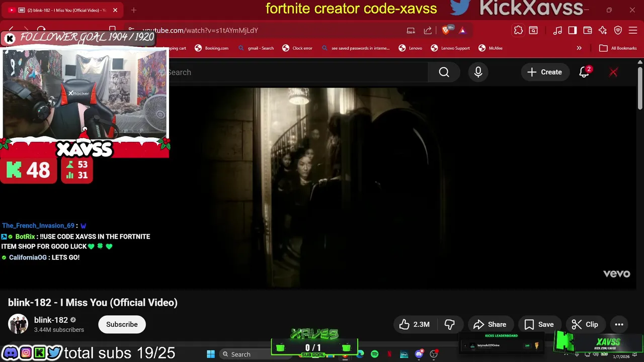
Task: Open YouTube notifications bell
Action: point(584,72)
